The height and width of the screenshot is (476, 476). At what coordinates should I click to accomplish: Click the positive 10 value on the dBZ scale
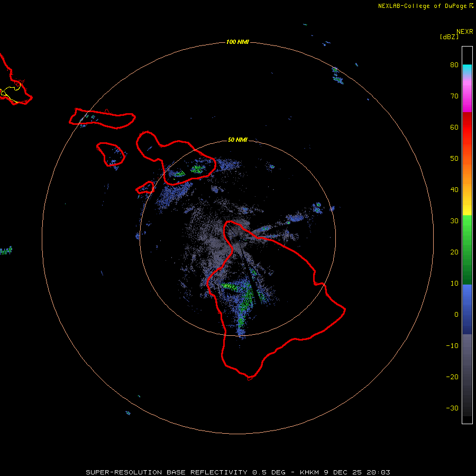click(454, 283)
